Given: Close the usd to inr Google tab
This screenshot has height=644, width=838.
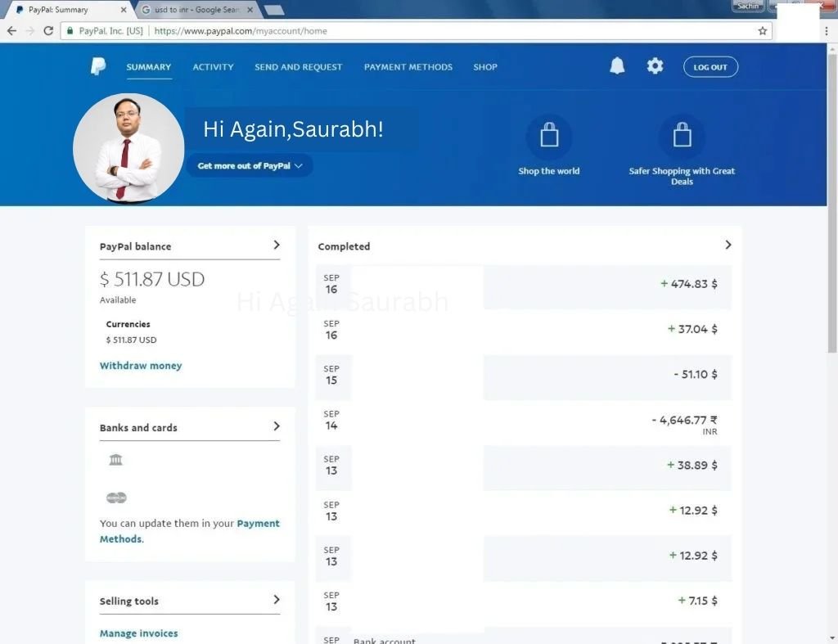Looking at the screenshot, I should click(250, 10).
